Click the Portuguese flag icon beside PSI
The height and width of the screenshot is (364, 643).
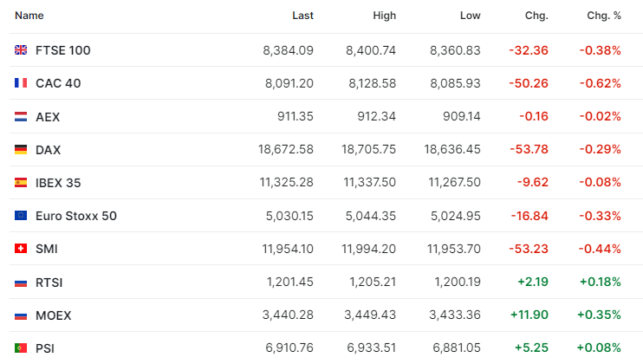(21, 348)
